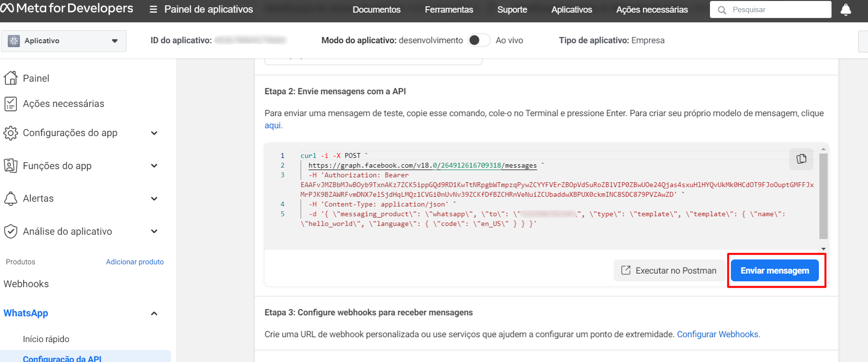
Task: Select WhatsApp in sidebar
Action: pyautogui.click(x=26, y=313)
